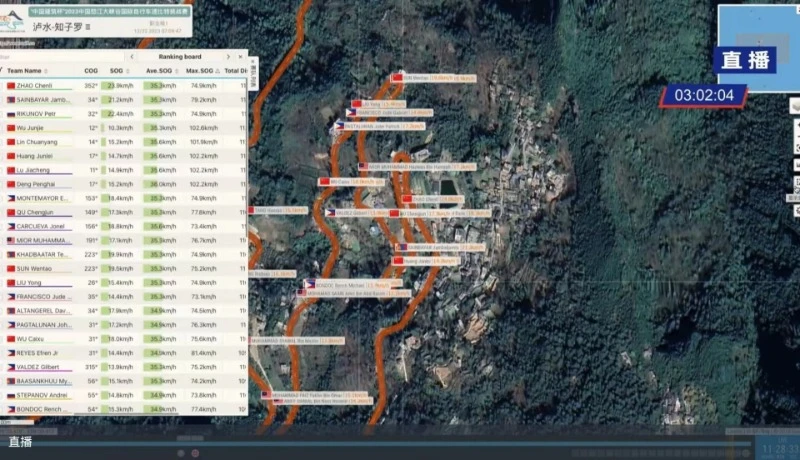Select the ALTANGEREL Dav... row
The image size is (800, 460).
coord(123,311)
